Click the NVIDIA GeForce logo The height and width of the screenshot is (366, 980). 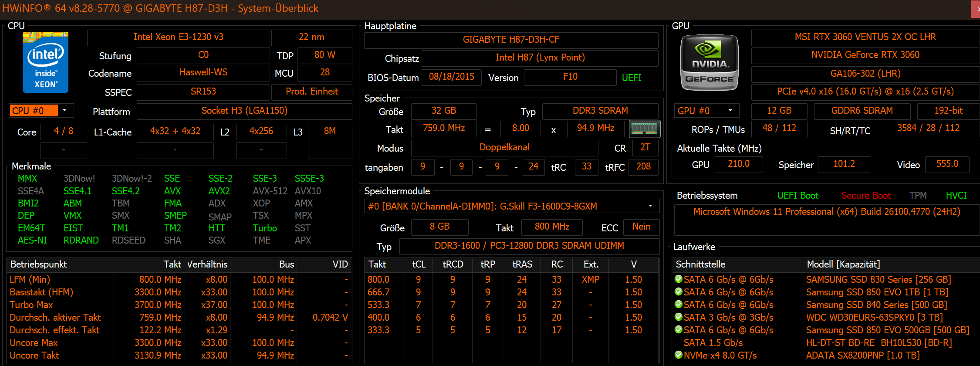pos(709,62)
